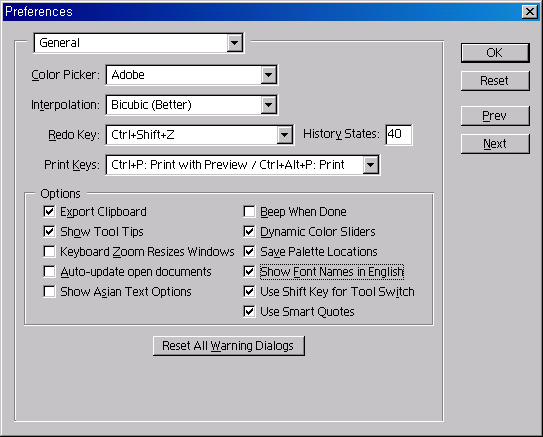Toggle Export Clipboard checkbox

click(49, 211)
